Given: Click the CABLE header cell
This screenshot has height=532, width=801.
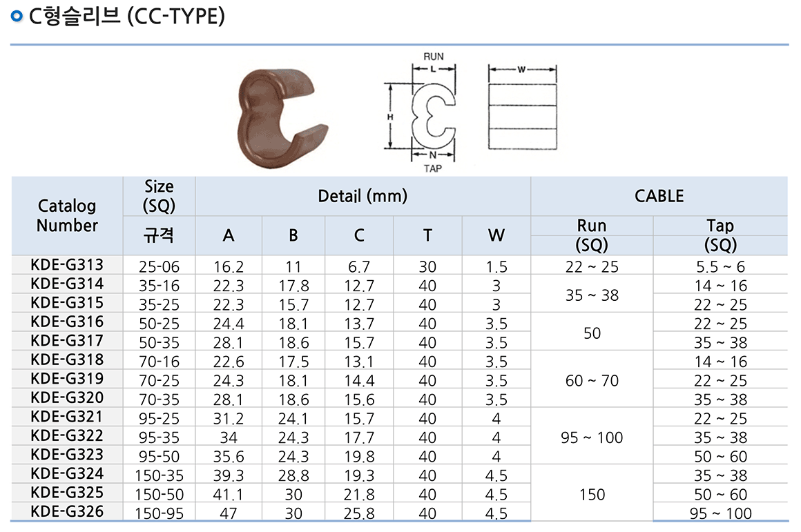Looking at the screenshot, I should click(658, 196).
